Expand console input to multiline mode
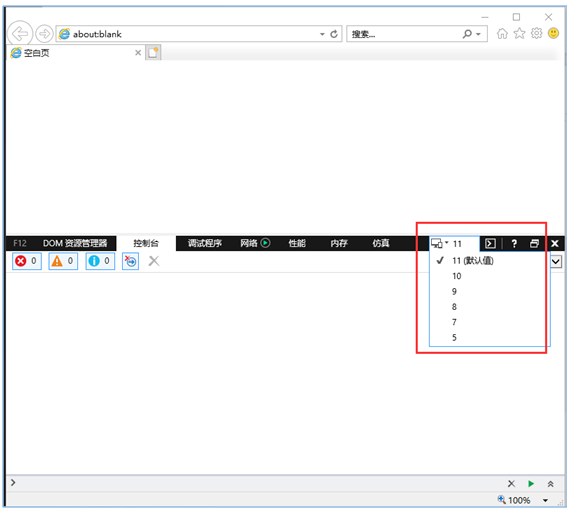This screenshot has width=577, height=511. (x=551, y=484)
